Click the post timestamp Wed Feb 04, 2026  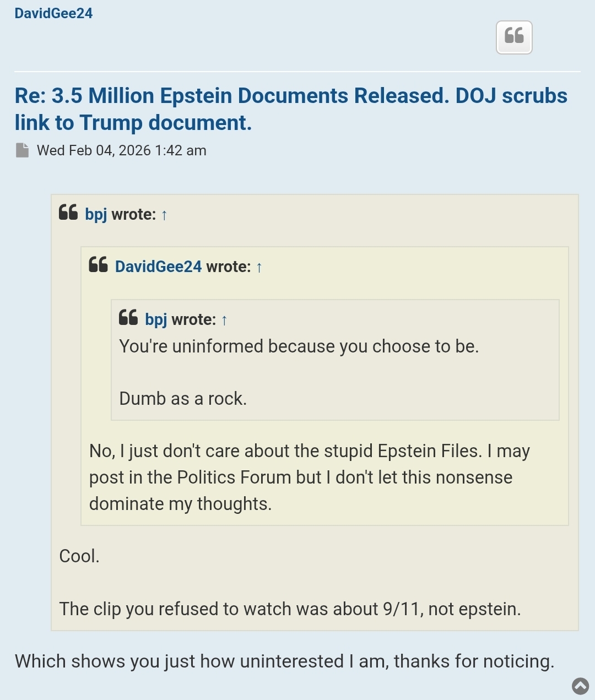coord(121,150)
